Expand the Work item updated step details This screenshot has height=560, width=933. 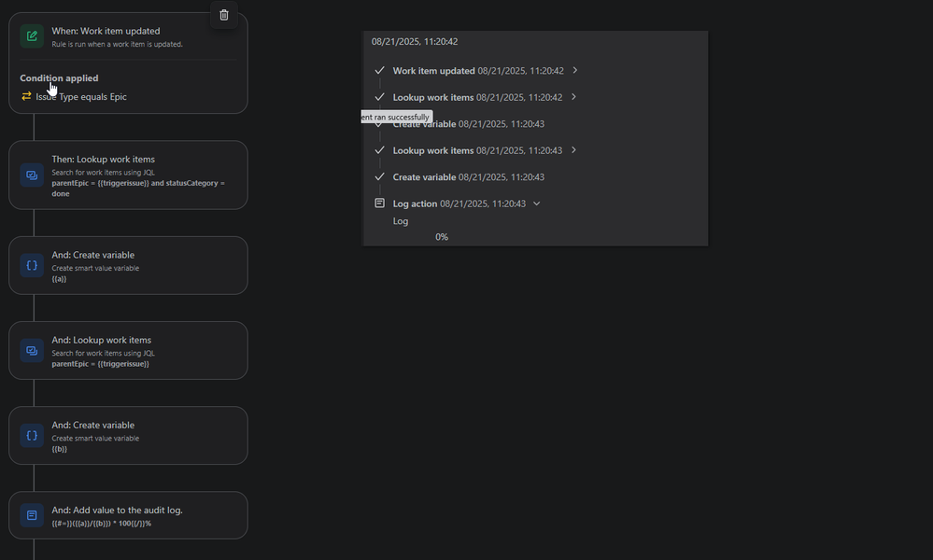(x=575, y=70)
